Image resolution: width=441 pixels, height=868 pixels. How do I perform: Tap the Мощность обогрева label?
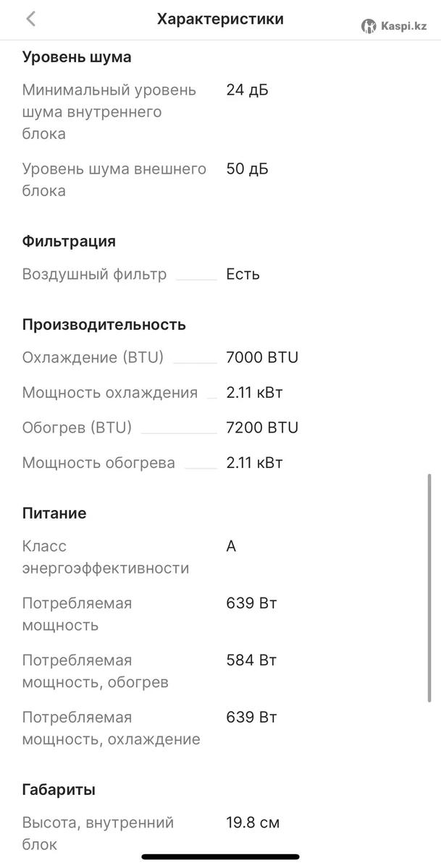pyautogui.click(x=98, y=463)
